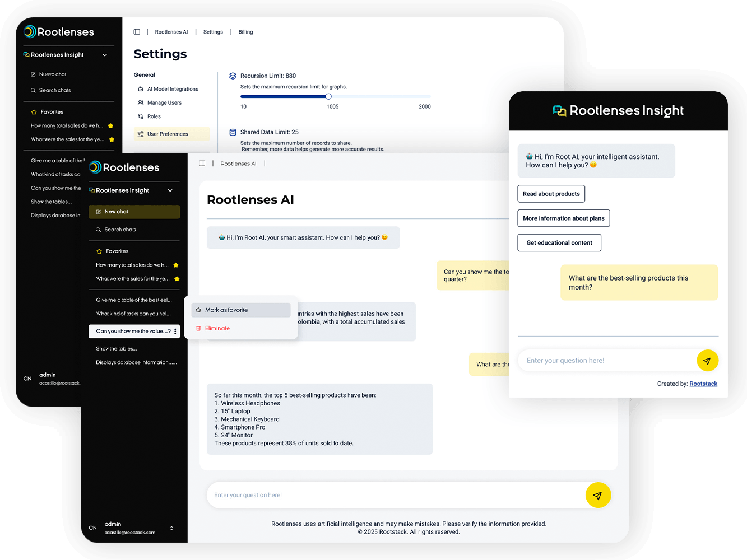Toggle the sidebar panel icon beside Rootlenses AI

[202, 163]
